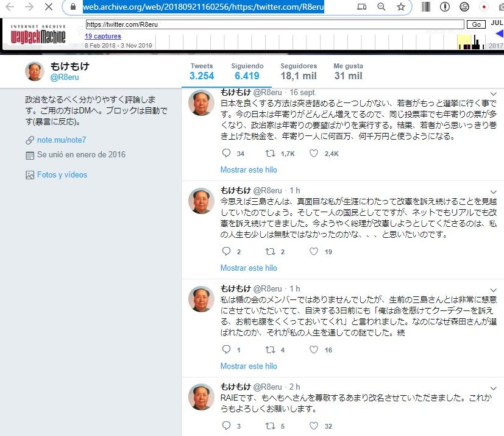This screenshot has height=436, width=504.
Task: Select the Me gusta 31 mil tab
Action: pyautogui.click(x=348, y=71)
